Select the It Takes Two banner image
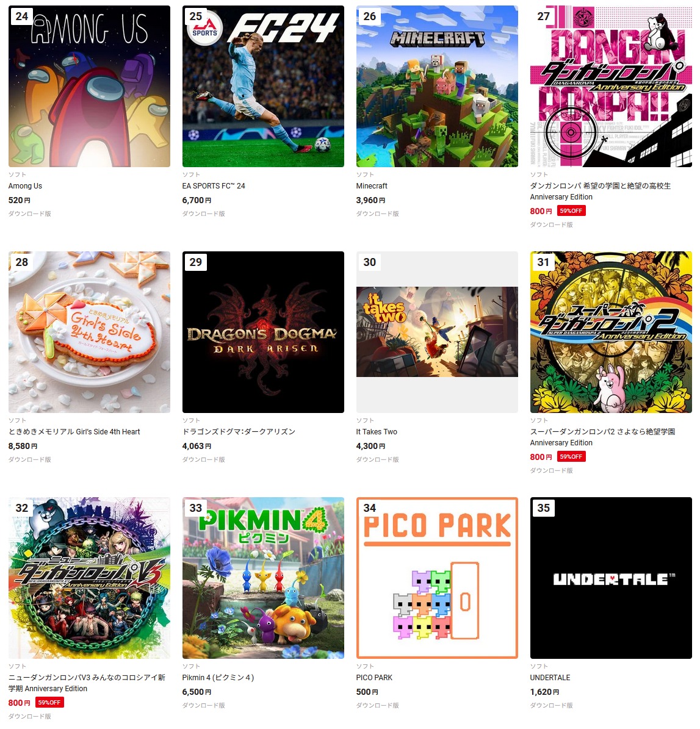Image resolution: width=700 pixels, height=729 pixels. [437, 332]
